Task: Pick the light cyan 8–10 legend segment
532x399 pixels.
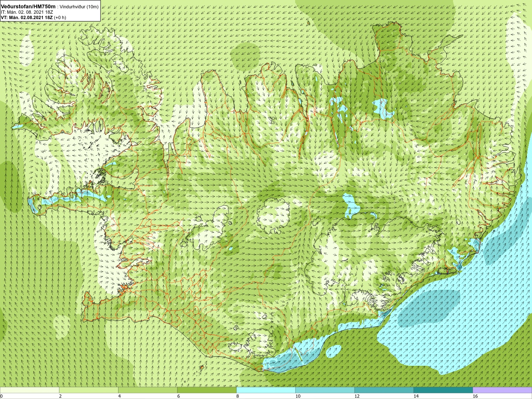Action: pyautogui.click(x=266, y=390)
